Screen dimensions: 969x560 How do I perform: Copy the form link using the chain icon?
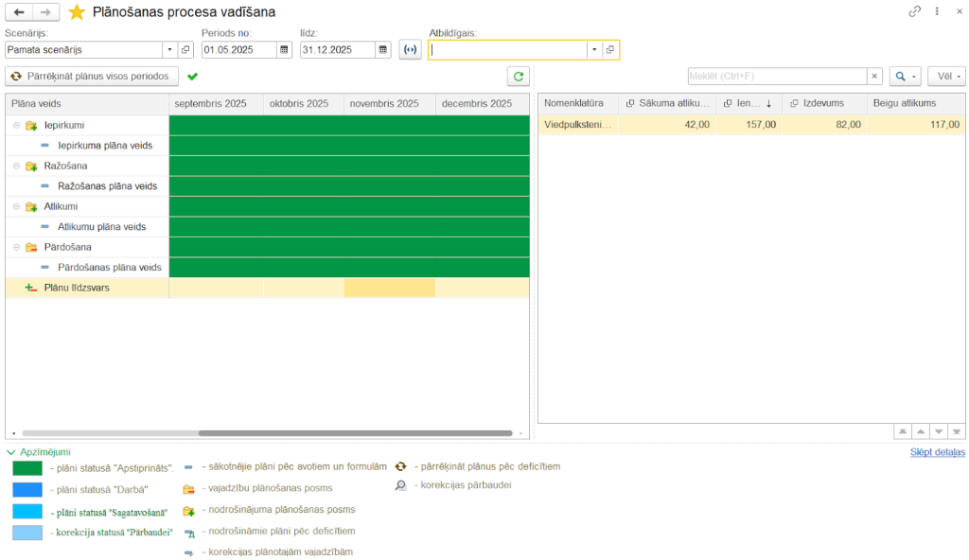coord(915,10)
